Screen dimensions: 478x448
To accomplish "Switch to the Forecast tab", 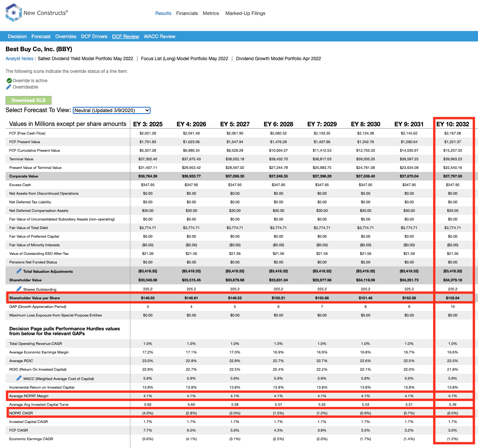I will pos(41,37).
